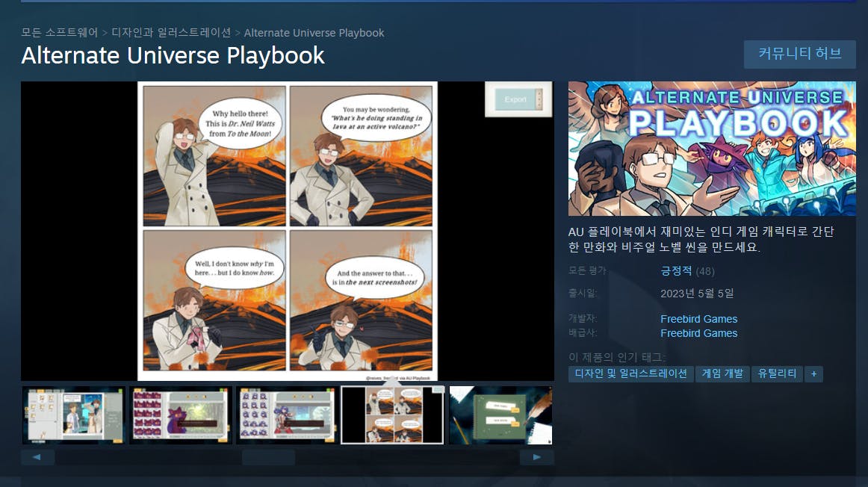
Task: Open the 커뮤니티 허브 button
Action: point(799,54)
